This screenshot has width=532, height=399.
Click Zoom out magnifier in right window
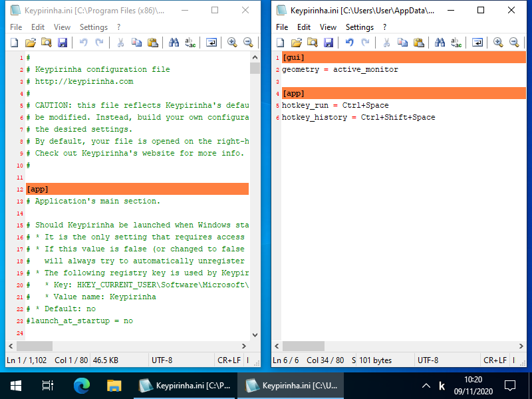(514, 43)
